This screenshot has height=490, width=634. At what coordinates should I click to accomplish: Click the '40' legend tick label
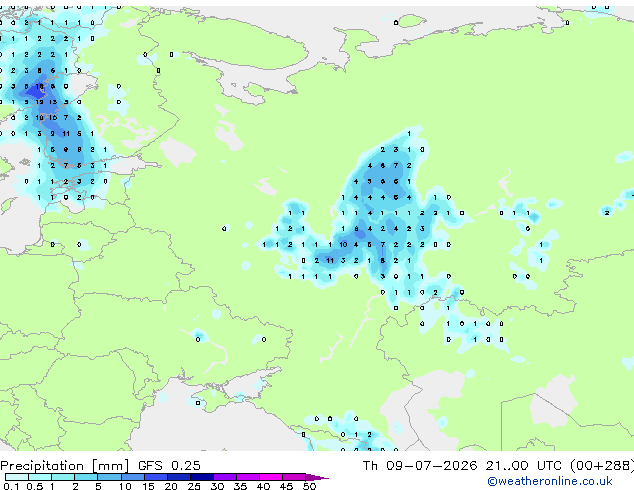(264, 486)
